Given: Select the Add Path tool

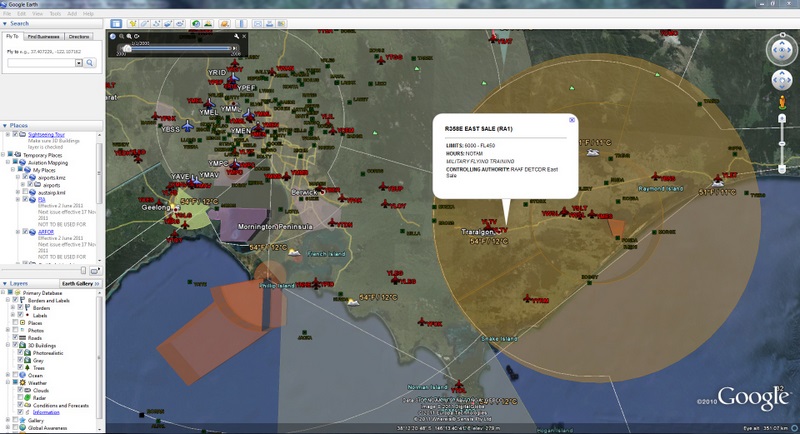Looking at the screenshot, I should 156,23.
